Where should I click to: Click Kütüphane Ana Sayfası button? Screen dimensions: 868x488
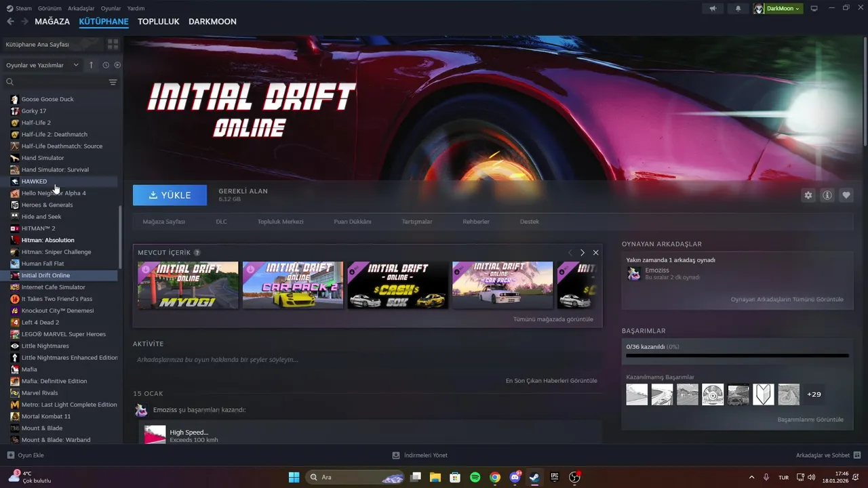(x=53, y=44)
